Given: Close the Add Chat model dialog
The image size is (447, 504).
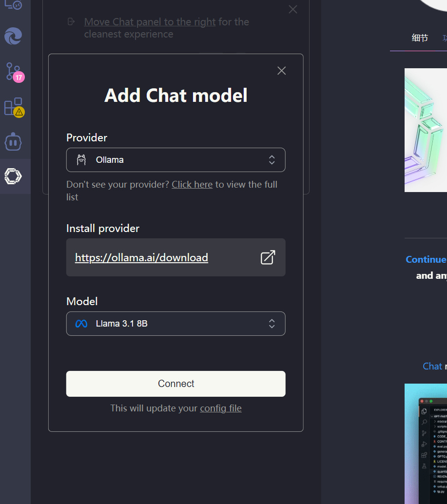Looking at the screenshot, I should tap(281, 71).
